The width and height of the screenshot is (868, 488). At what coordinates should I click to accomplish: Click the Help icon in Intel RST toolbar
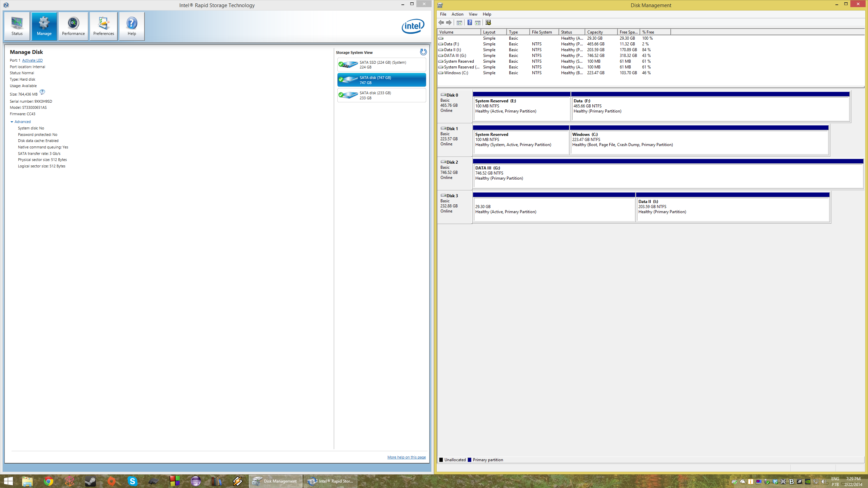coord(131,26)
